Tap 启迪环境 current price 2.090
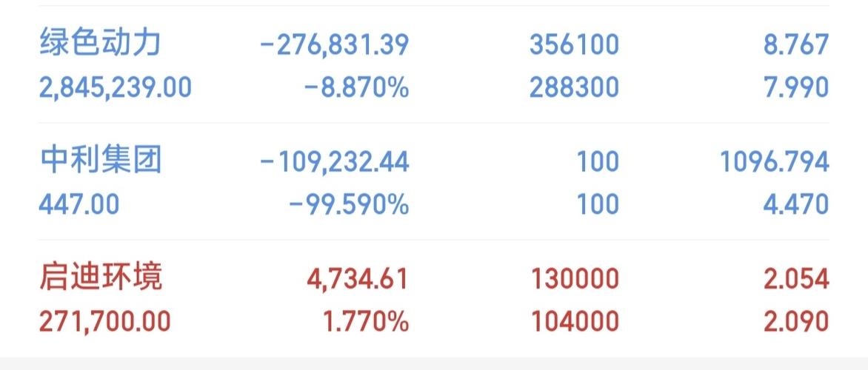The width and height of the screenshot is (868, 370). click(x=796, y=321)
